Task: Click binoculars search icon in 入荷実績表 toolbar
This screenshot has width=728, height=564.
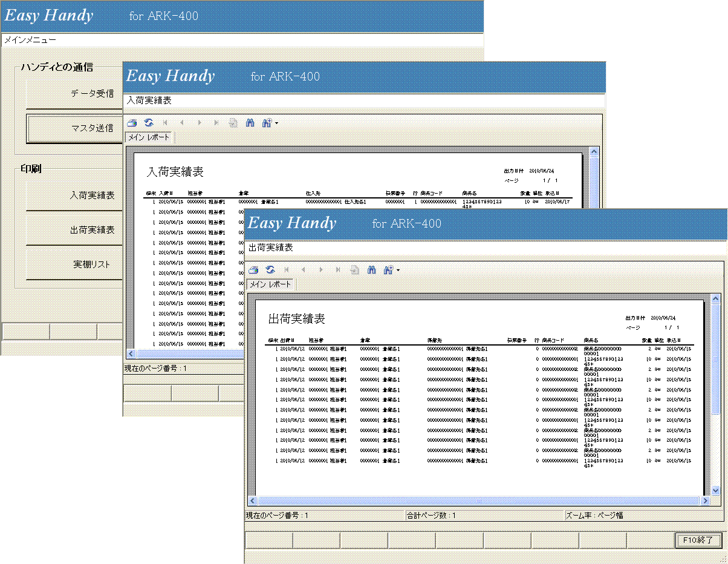Action: [x=250, y=123]
